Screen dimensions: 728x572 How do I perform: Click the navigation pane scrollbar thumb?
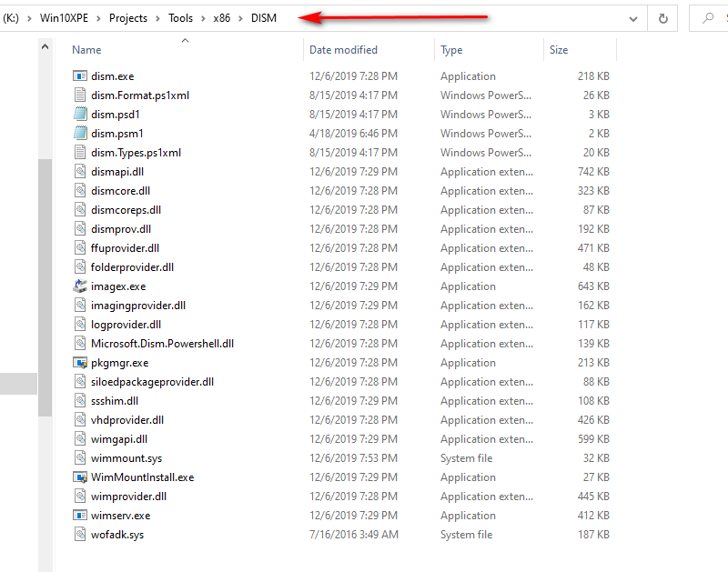(45, 287)
